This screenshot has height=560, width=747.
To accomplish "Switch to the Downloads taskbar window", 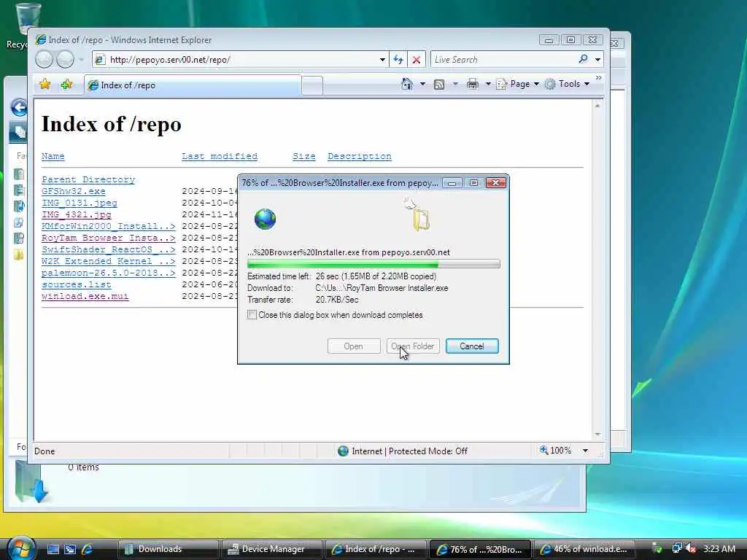I will [168, 549].
